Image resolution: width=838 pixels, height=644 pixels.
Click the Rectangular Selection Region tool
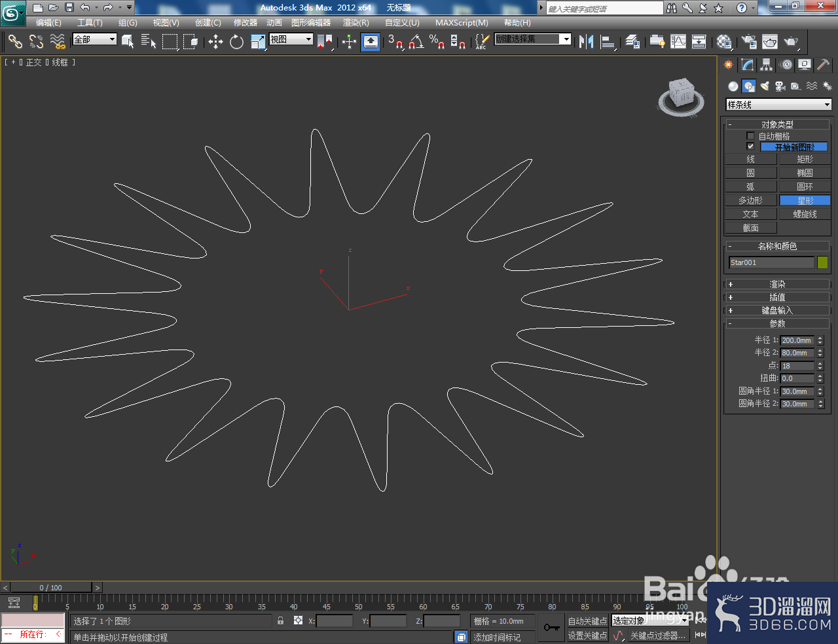tap(170, 42)
